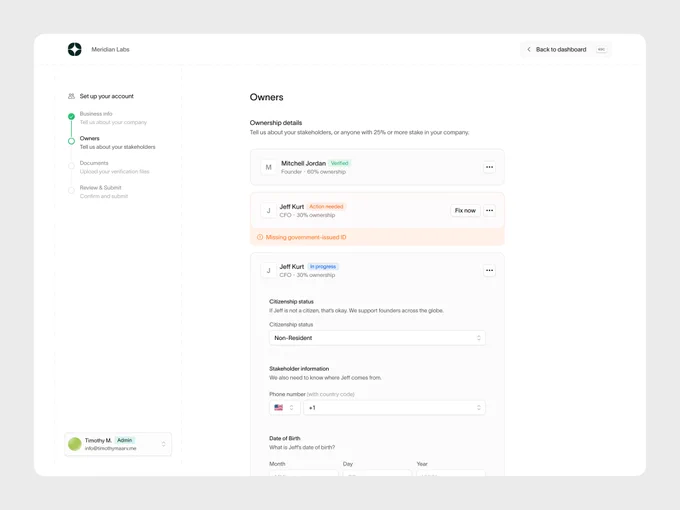Image resolution: width=680 pixels, height=510 pixels.
Task: Click the warning icon beside Missing government-issued ID
Action: (260, 237)
